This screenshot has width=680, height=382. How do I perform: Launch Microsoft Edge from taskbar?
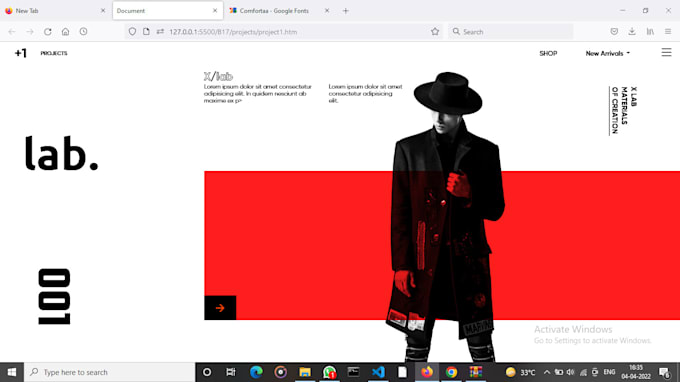pos(256,372)
